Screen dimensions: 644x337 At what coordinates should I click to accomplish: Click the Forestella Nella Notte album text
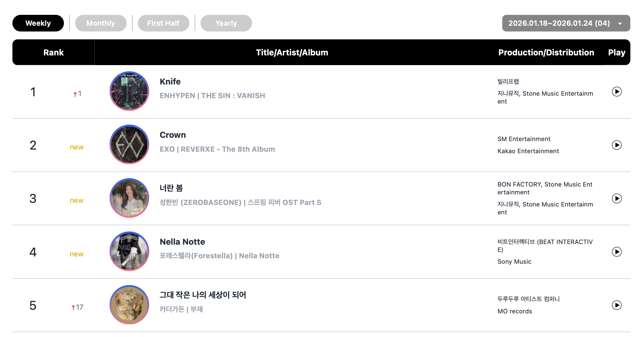click(x=219, y=256)
